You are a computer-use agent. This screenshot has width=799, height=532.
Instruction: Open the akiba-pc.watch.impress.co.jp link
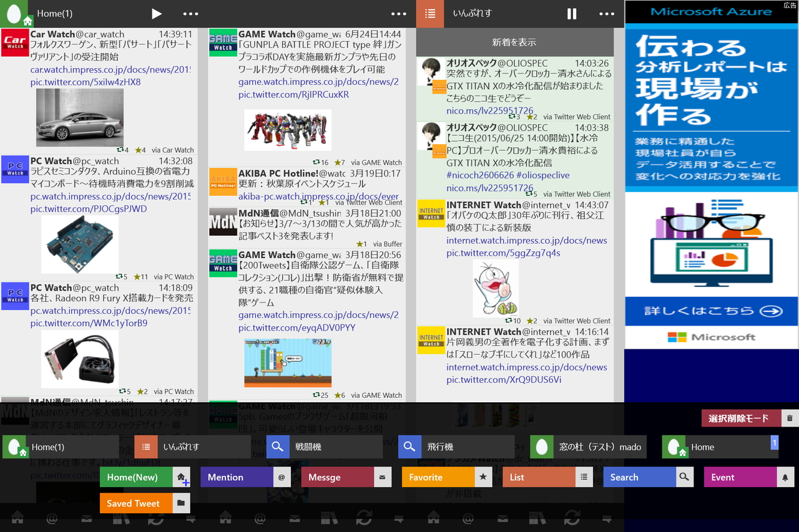[x=318, y=196]
